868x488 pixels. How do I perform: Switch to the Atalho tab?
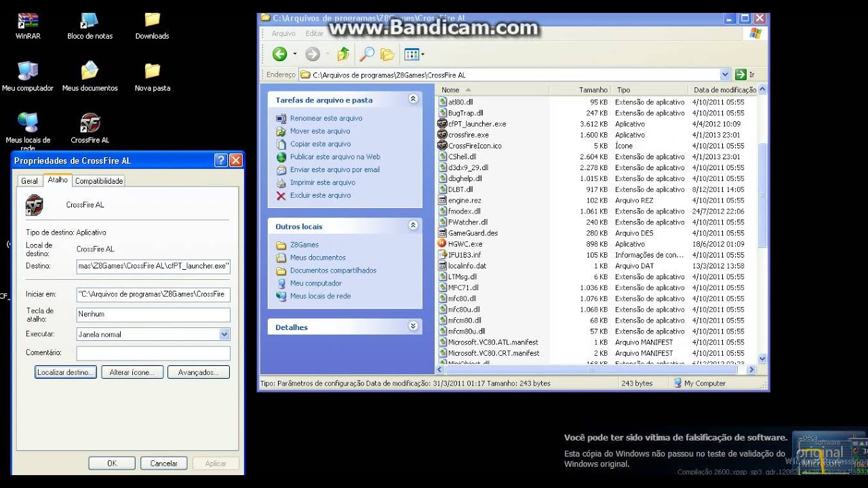coord(58,180)
